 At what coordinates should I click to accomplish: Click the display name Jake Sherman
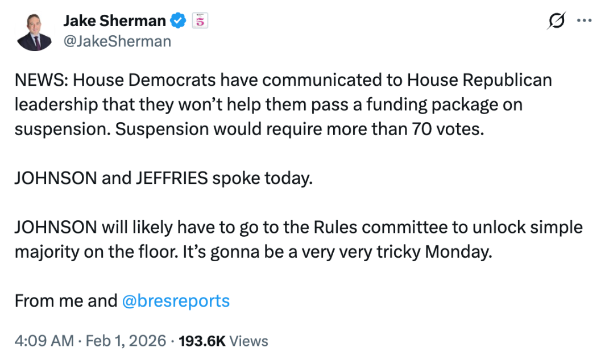coord(114,21)
